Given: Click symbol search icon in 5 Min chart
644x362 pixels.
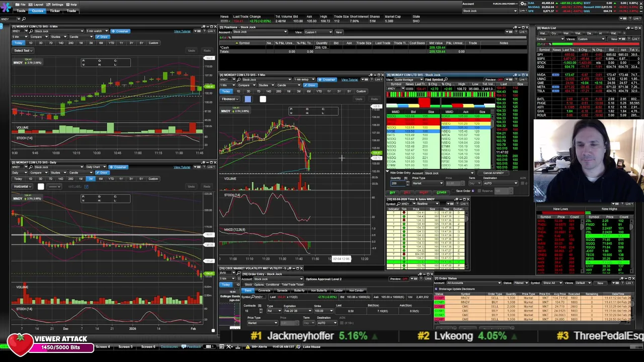Looking at the screenshot, I should click(31, 31).
